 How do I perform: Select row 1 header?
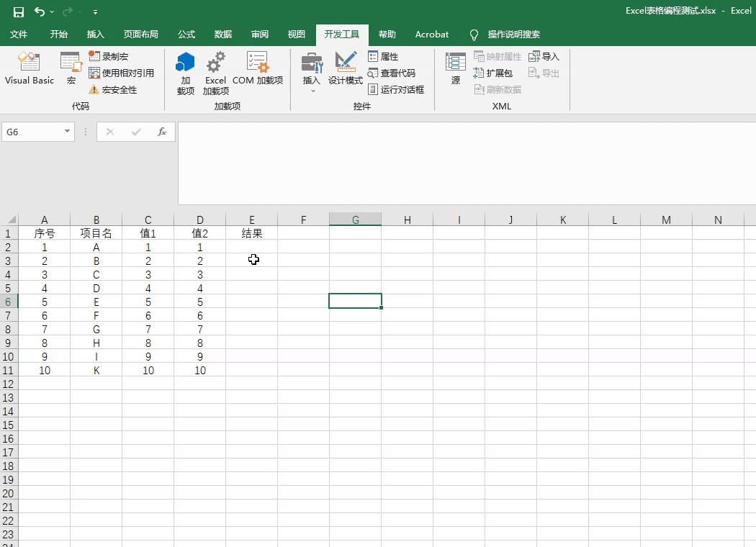8,234
